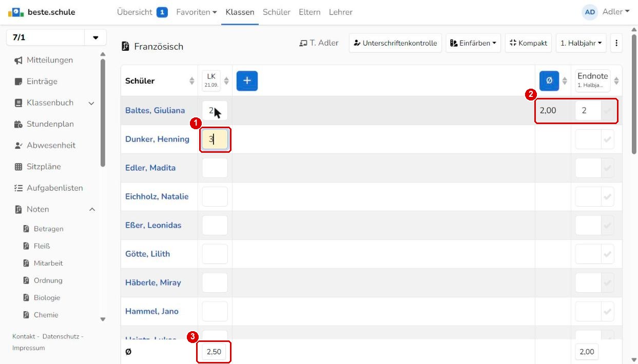Click the AD user avatar
638x364 pixels.
[590, 12]
